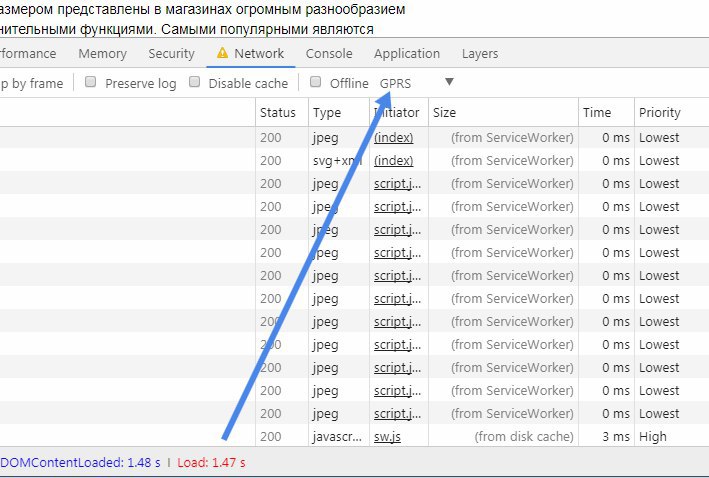709x478 pixels.
Task: Open first (index) initiator link for jpeg row
Action: tap(393, 137)
